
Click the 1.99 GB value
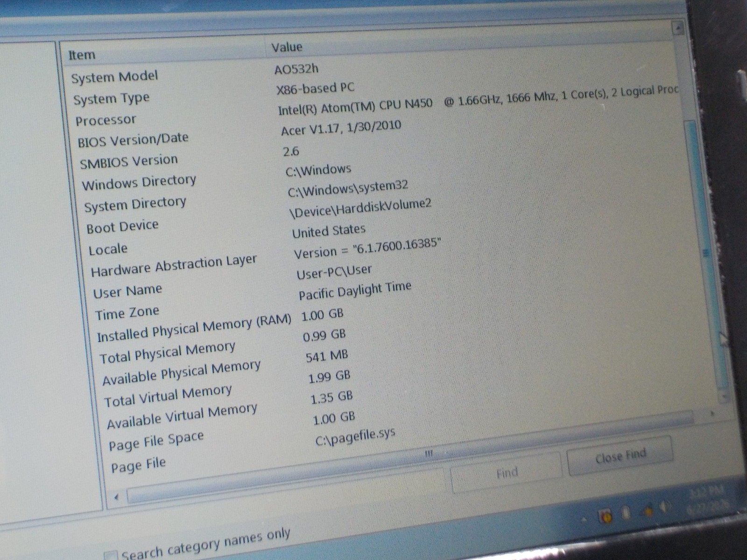329,377
